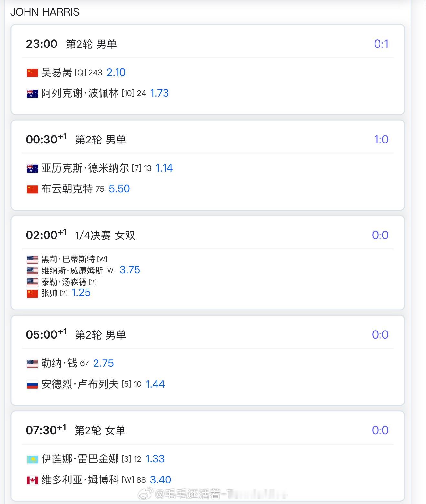Select odds 1.25 for 张帅 pair
This screenshot has width=426, height=504.
pyautogui.click(x=81, y=293)
